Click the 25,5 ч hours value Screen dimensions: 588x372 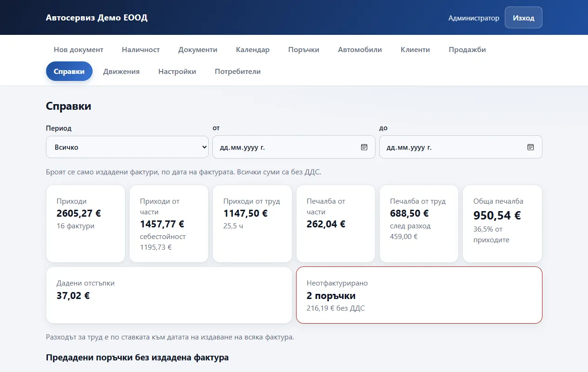pyautogui.click(x=233, y=226)
